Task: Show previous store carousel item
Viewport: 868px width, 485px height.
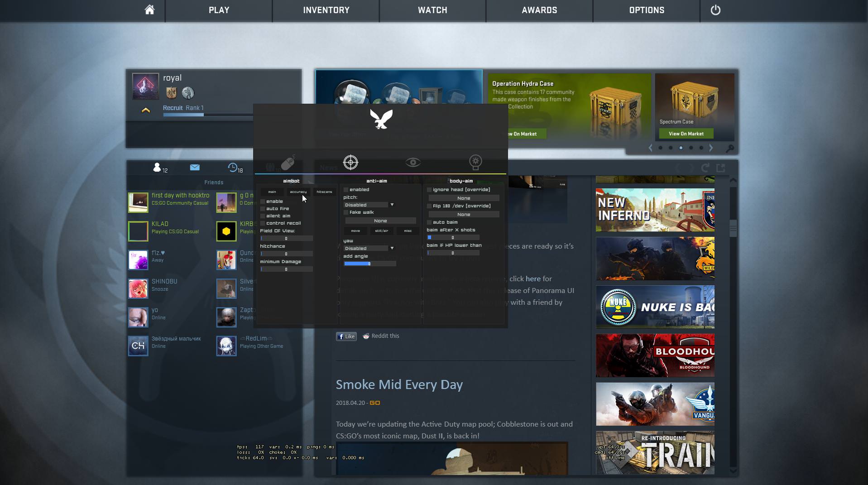Action: pos(651,148)
